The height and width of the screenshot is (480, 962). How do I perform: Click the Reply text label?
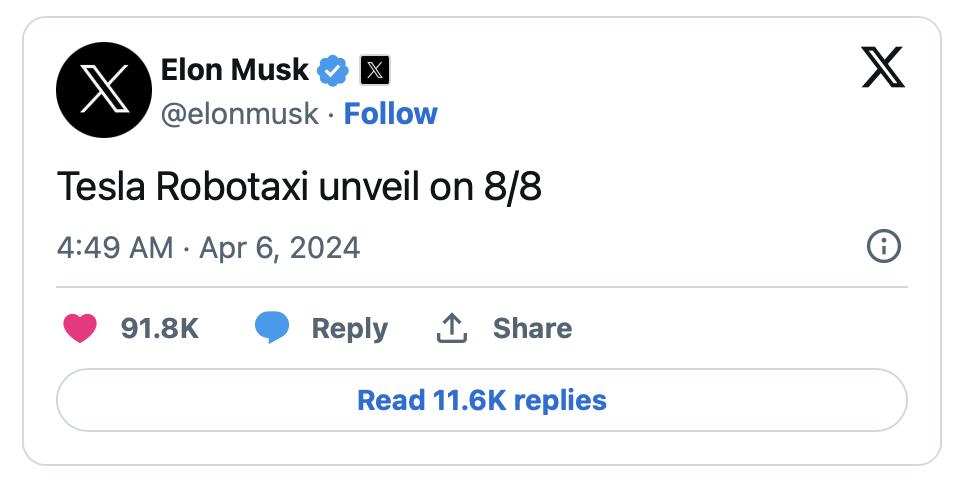[x=349, y=328]
